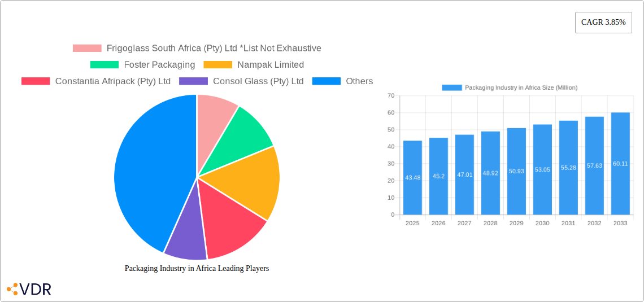This screenshot has width=644, height=302.
Task: Click the Frigoglass South Africa legend color swatch
Action: pos(87,49)
